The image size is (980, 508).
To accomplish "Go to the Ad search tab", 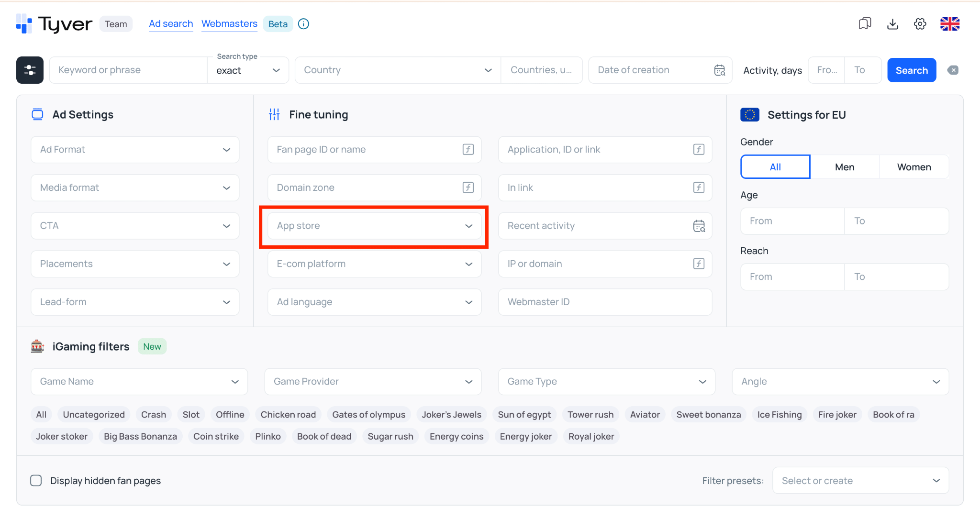I will (x=171, y=24).
